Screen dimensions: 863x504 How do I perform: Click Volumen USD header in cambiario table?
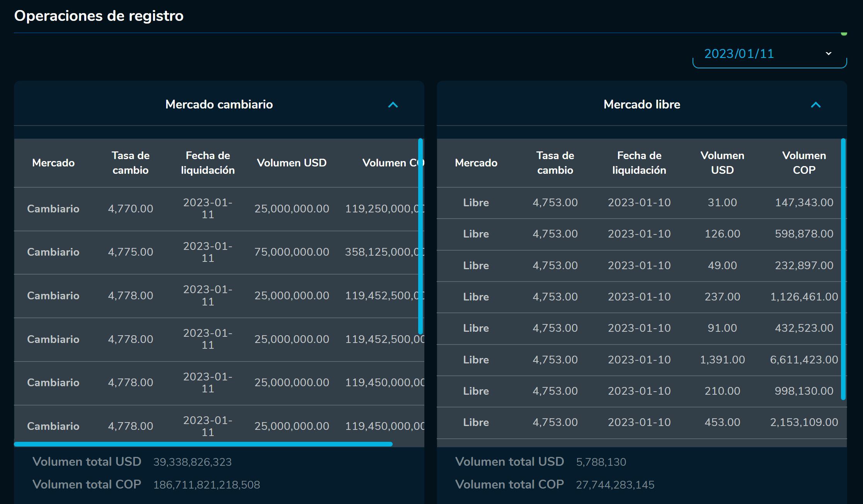291,163
